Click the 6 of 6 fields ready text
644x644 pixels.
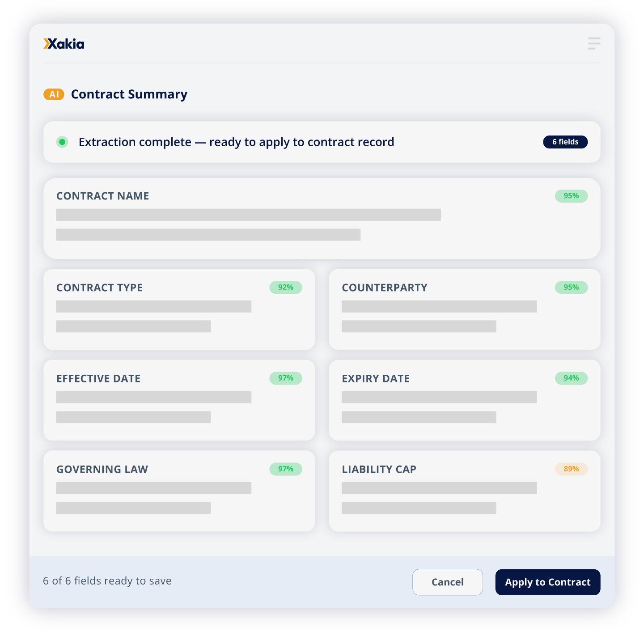click(106, 581)
